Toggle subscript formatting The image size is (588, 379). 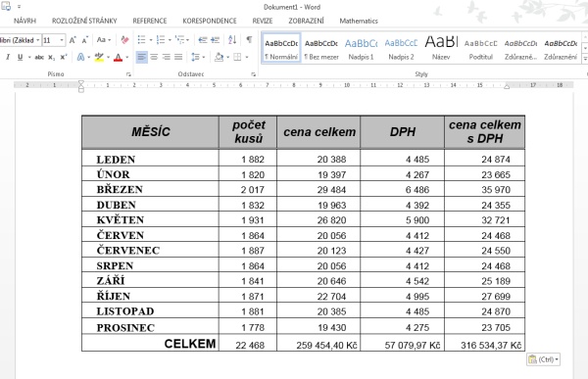tap(52, 58)
